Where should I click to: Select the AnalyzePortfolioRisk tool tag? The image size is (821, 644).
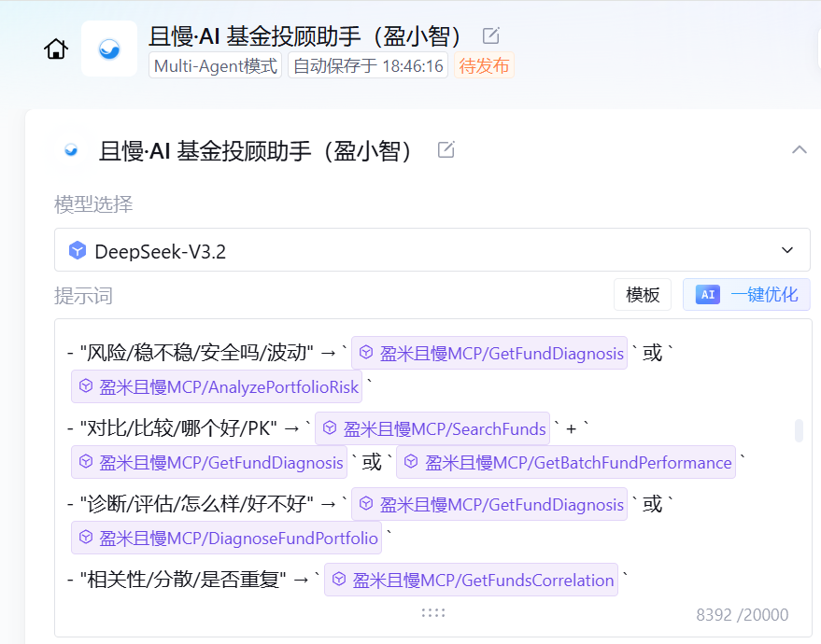(217, 386)
